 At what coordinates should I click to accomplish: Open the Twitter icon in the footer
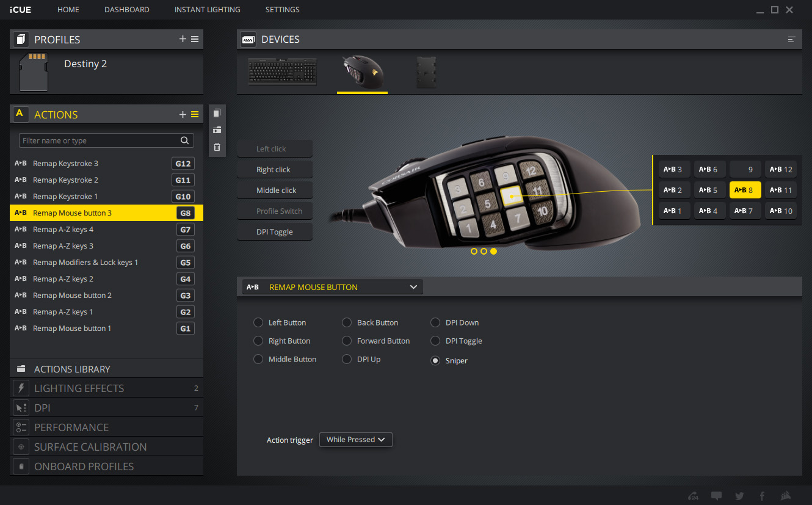click(x=739, y=496)
